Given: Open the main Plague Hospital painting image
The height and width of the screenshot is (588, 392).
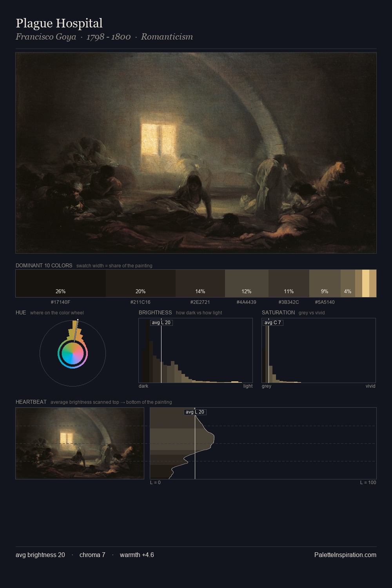Looking at the screenshot, I should point(196,153).
